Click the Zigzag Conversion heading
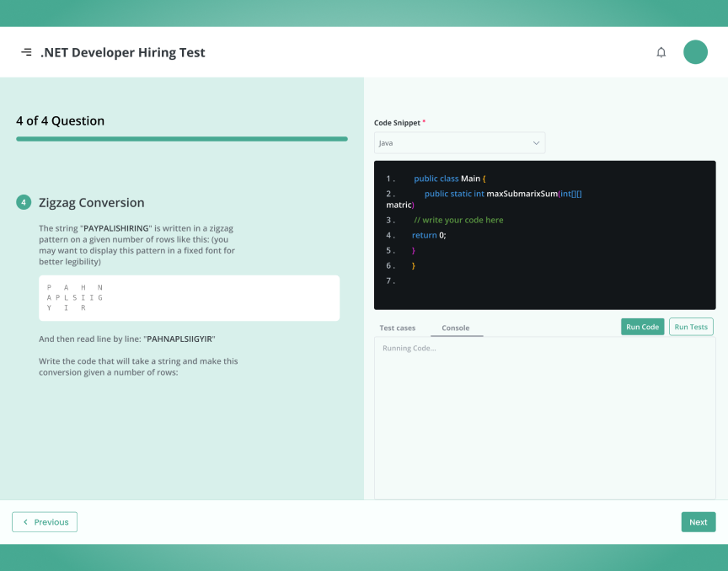 (x=92, y=202)
